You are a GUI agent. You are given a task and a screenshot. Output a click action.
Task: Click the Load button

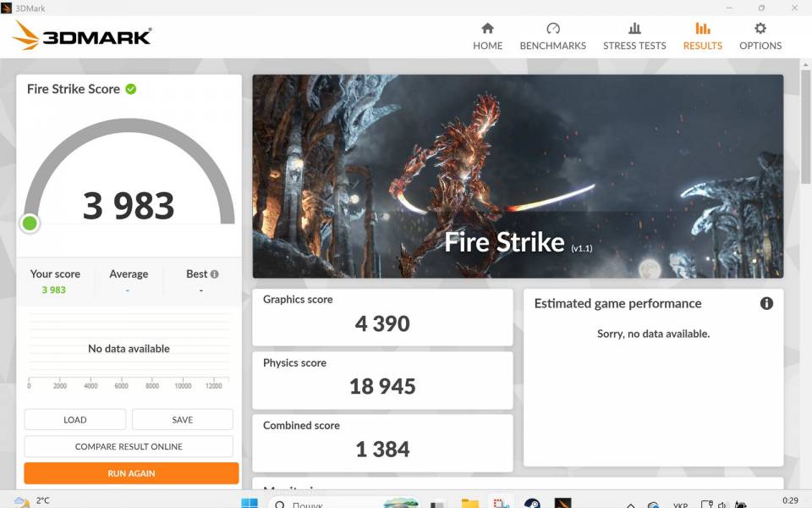(75, 420)
